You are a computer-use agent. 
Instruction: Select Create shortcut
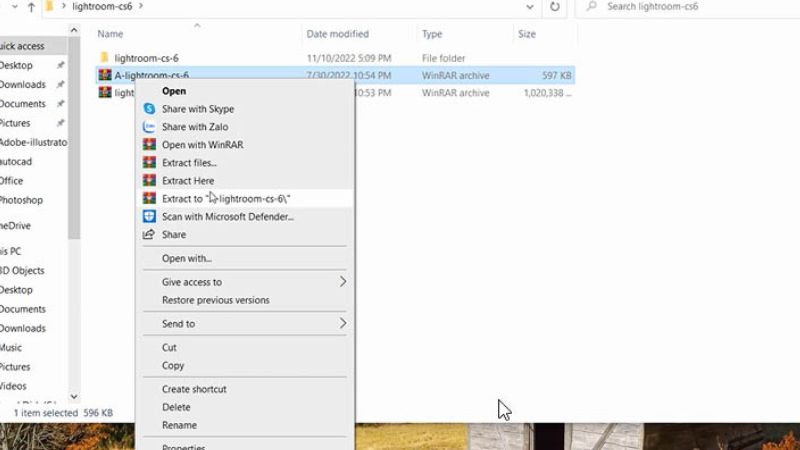pyautogui.click(x=194, y=389)
